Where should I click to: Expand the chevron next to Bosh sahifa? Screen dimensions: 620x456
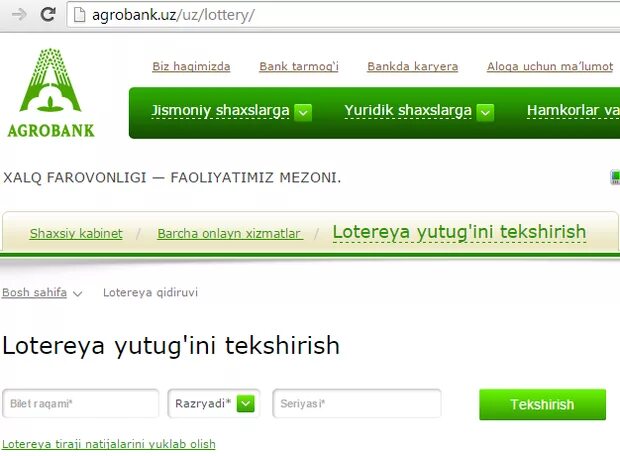point(78,294)
